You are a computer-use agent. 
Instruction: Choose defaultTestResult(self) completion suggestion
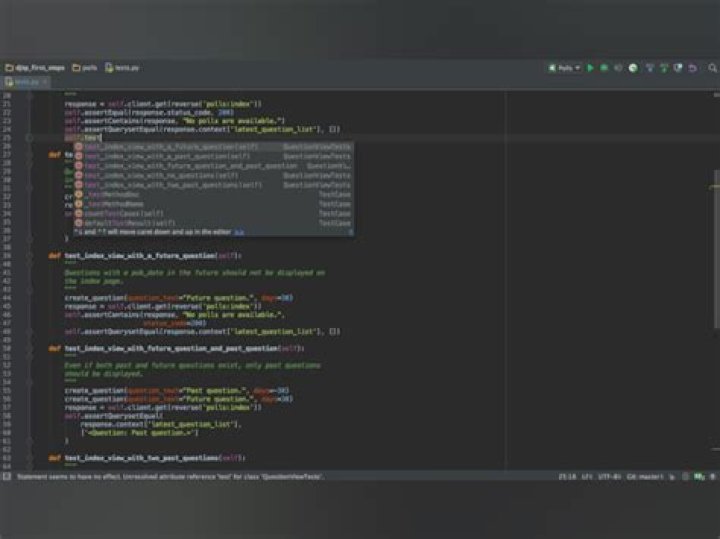coord(214,223)
